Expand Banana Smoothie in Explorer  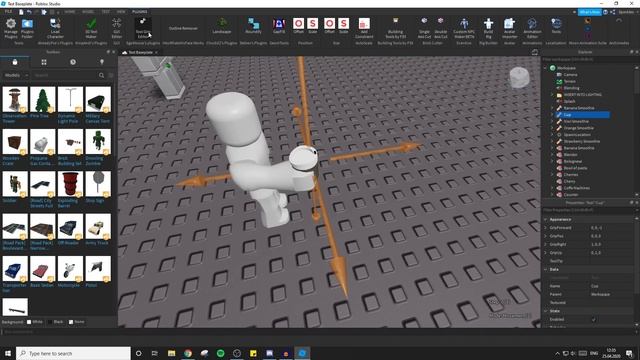pyautogui.click(x=552, y=108)
